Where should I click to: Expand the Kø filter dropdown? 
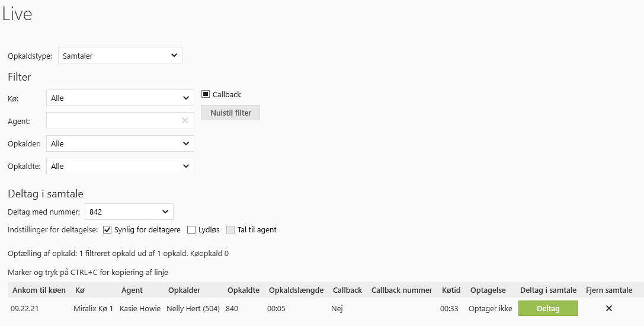point(120,98)
